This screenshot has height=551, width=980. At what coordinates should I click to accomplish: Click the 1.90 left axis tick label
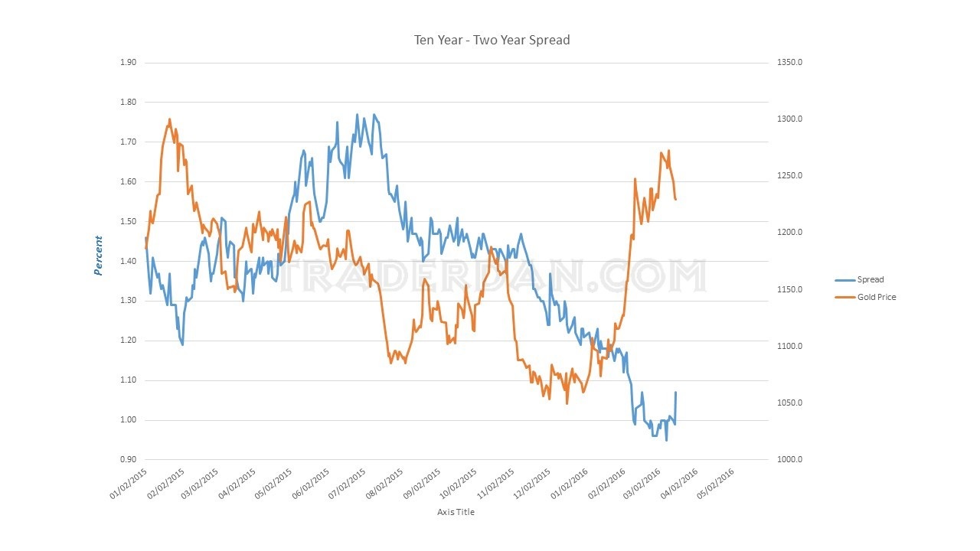(129, 63)
